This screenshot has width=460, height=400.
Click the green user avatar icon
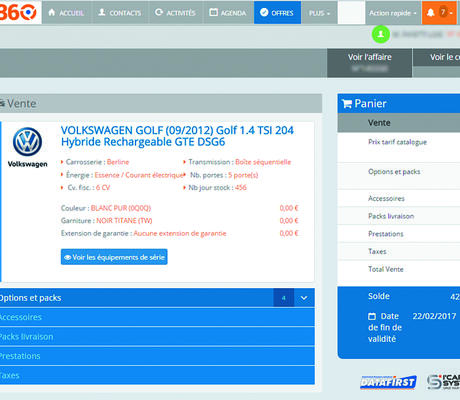point(381,34)
